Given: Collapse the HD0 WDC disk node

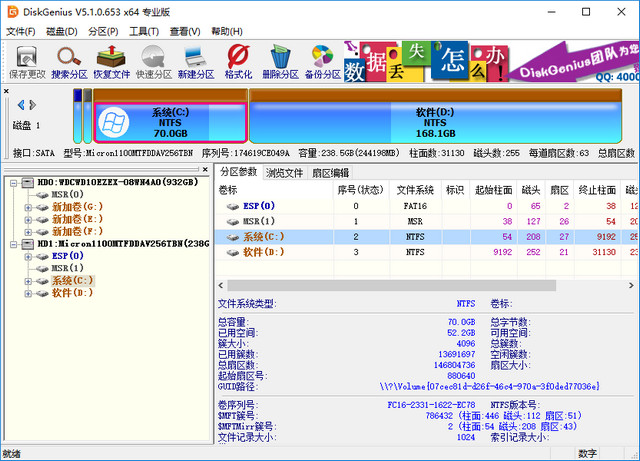Looking at the screenshot, I should pos(13,183).
